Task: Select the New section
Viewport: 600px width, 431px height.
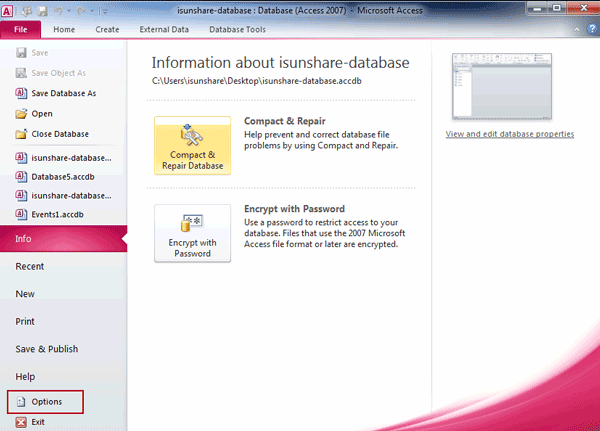Action: 25,294
